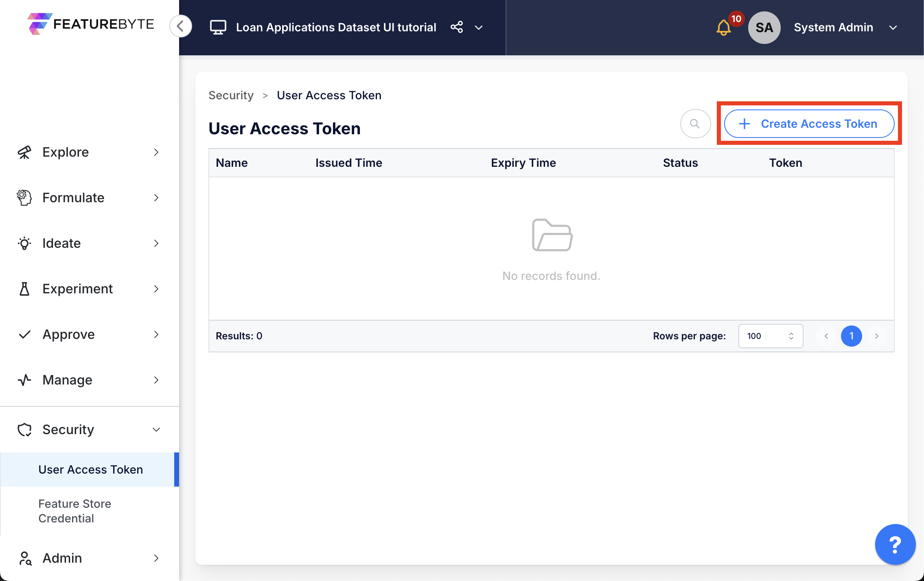Open the Admin sidebar menu
Screen dimensions: 924x581
61,558
